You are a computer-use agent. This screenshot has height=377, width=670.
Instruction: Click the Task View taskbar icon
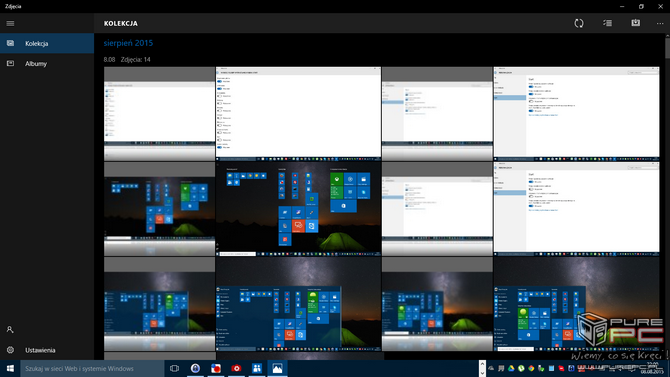click(x=174, y=368)
